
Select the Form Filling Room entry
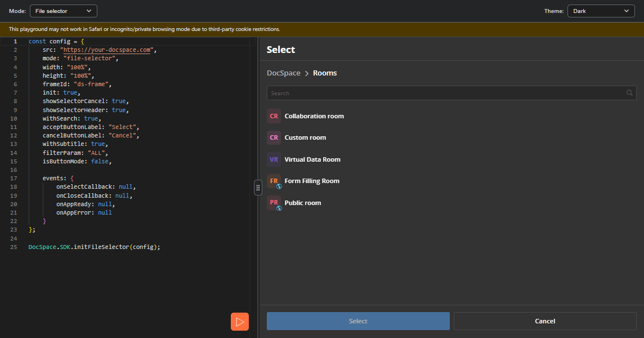452,181
